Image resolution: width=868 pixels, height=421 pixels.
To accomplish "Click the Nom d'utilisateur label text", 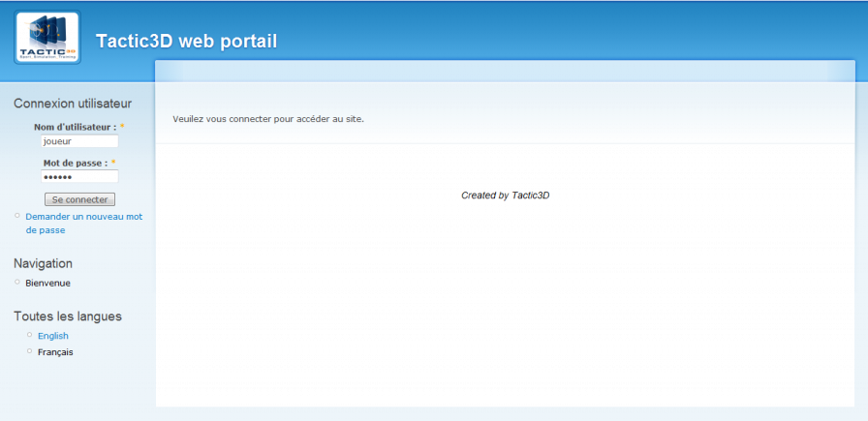I will point(75,127).
